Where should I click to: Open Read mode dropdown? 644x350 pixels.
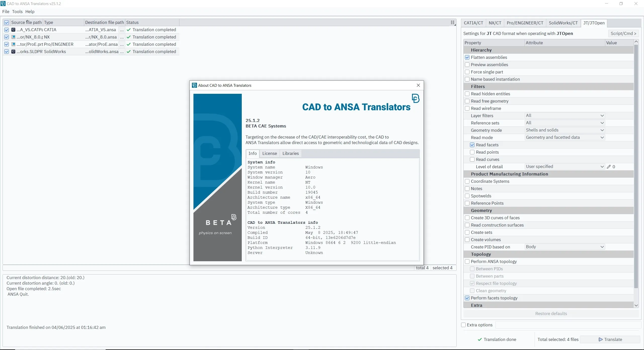click(565, 138)
